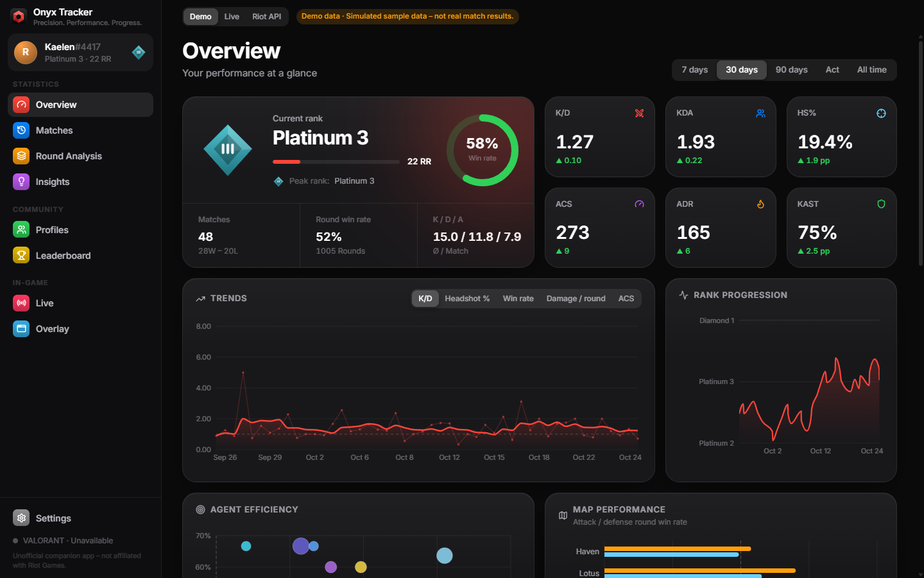The height and width of the screenshot is (578, 924).
Task: Show the Headshot % trend
Action: 467,299
